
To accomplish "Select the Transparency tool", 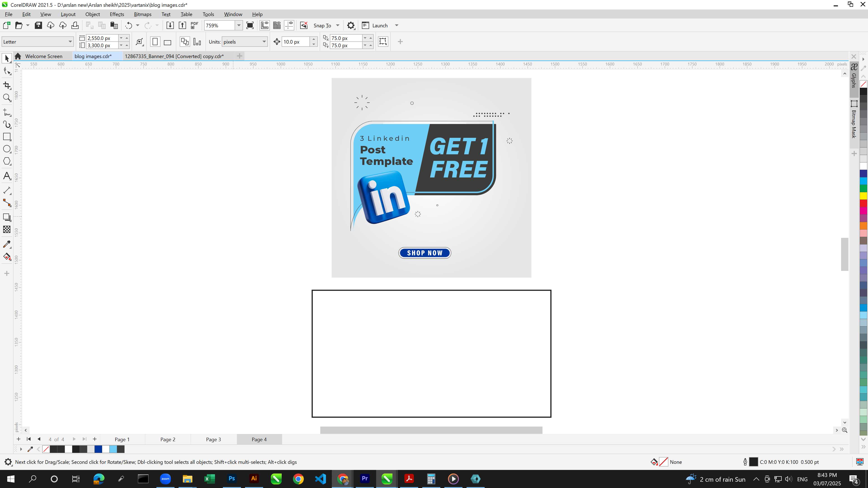I will tap(7, 230).
